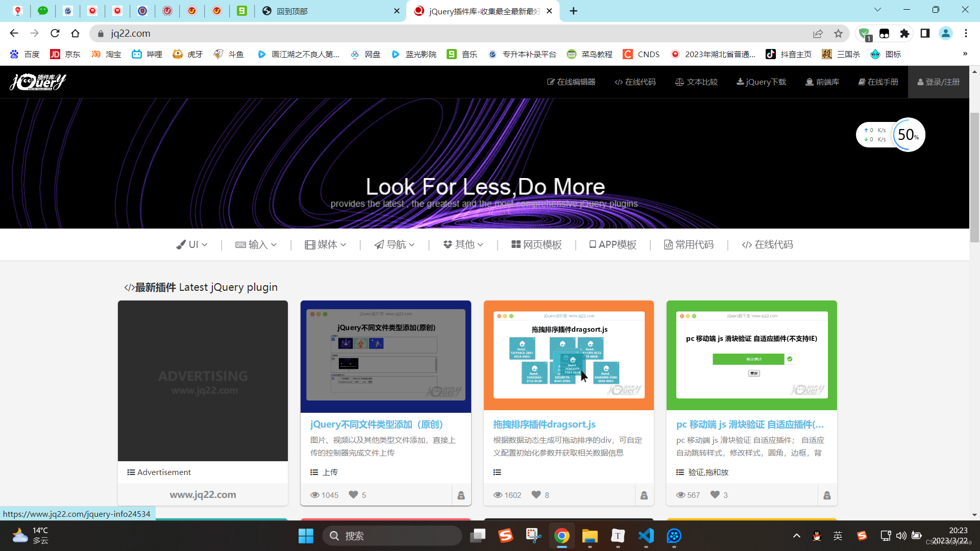Viewport: 980px width, 551px height.
Task: Toggle the browser side panel icon
Action: (925, 34)
